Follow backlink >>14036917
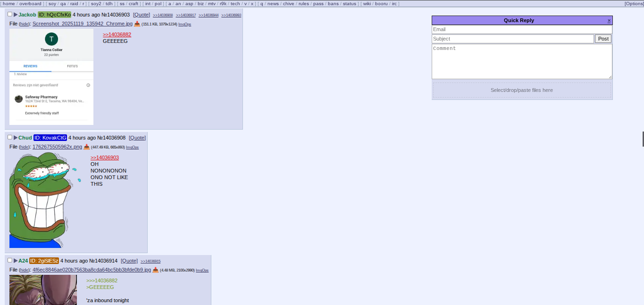 (x=186, y=15)
